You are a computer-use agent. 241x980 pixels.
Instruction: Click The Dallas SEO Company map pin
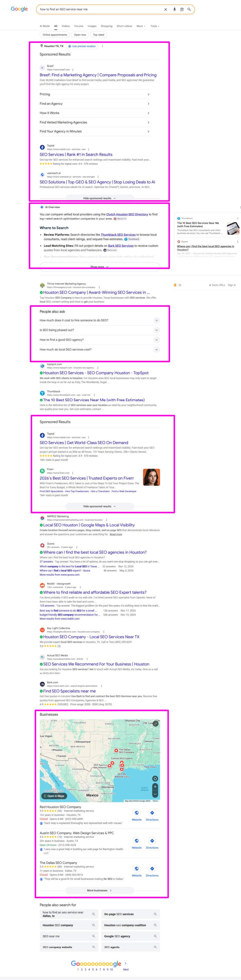tap(116, 751)
